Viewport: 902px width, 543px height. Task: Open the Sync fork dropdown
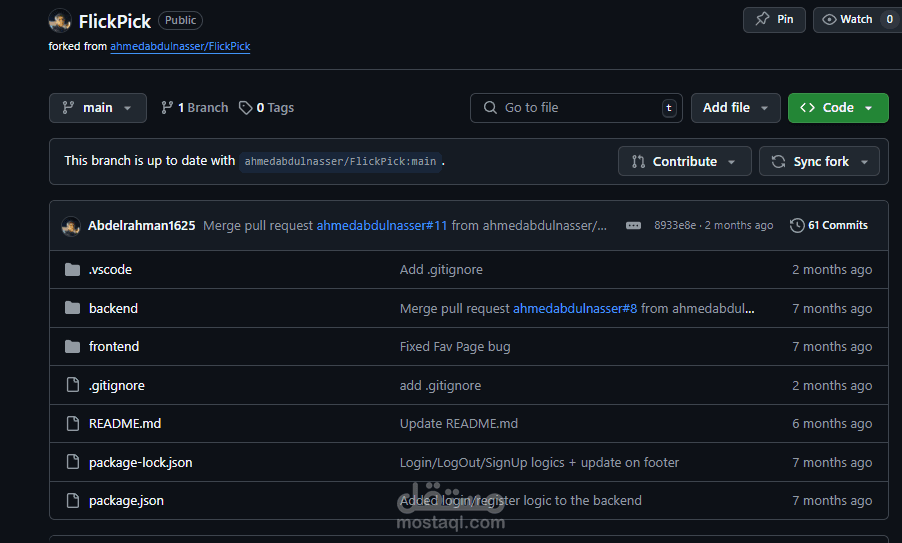[x=819, y=161]
